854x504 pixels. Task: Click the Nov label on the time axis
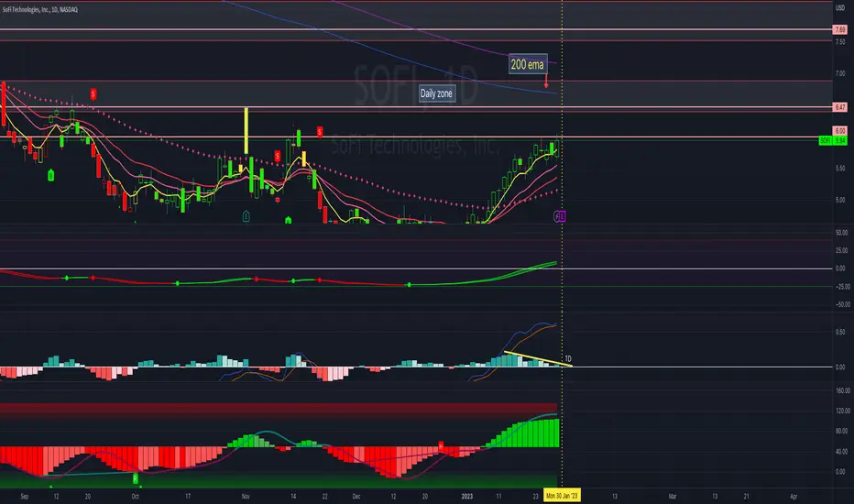(x=246, y=497)
